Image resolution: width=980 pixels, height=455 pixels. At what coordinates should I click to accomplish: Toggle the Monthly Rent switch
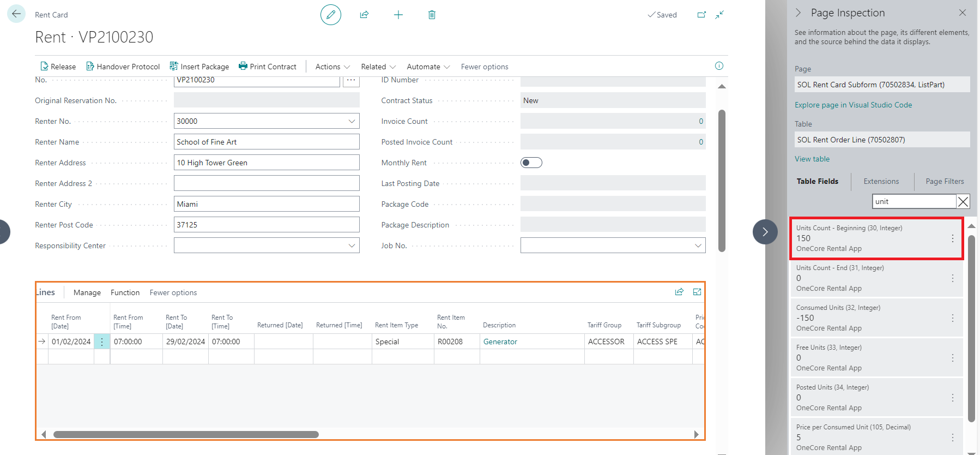pyautogui.click(x=531, y=163)
